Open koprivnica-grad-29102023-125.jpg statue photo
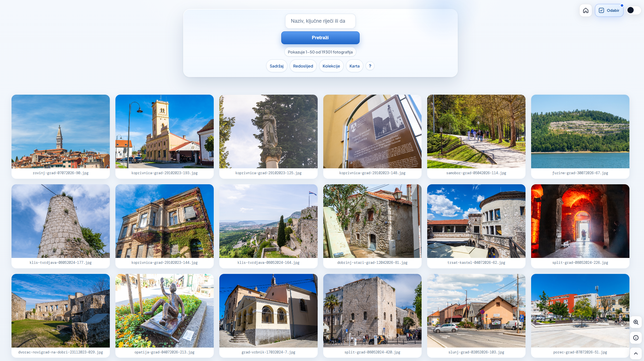Screen dimensions: 644x361 [268, 131]
